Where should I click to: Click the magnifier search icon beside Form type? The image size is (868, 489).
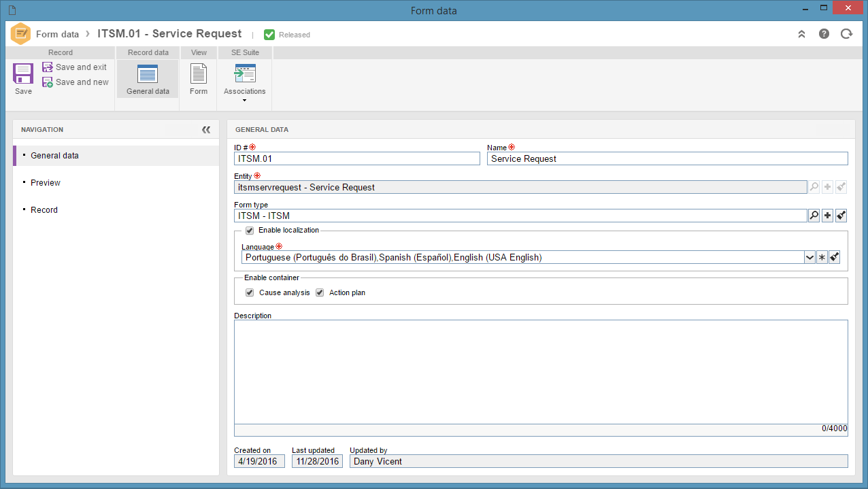point(814,216)
